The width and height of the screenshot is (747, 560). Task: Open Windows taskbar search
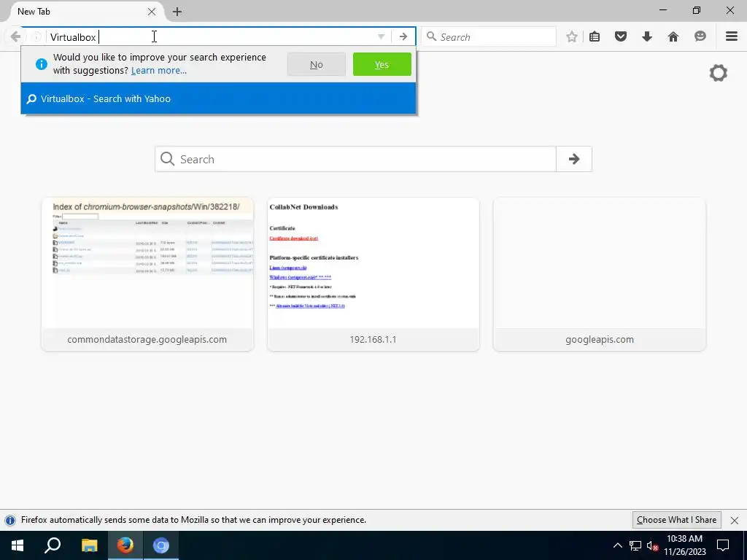pyautogui.click(x=53, y=545)
